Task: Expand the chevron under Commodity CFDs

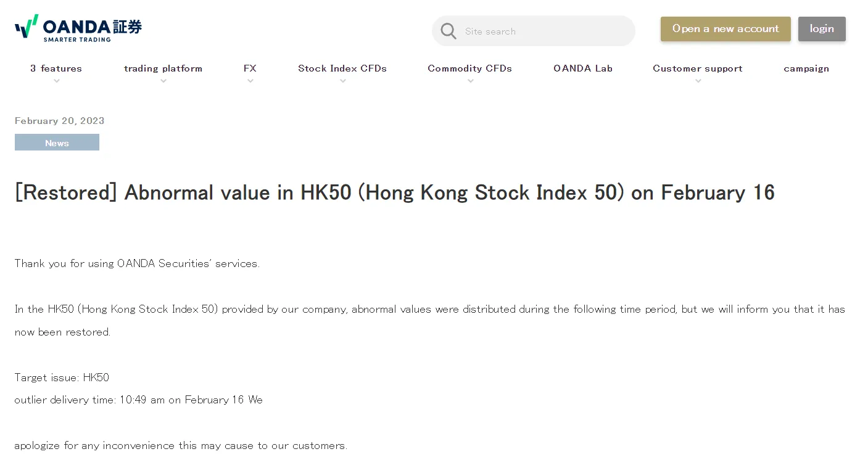Action: [x=470, y=81]
